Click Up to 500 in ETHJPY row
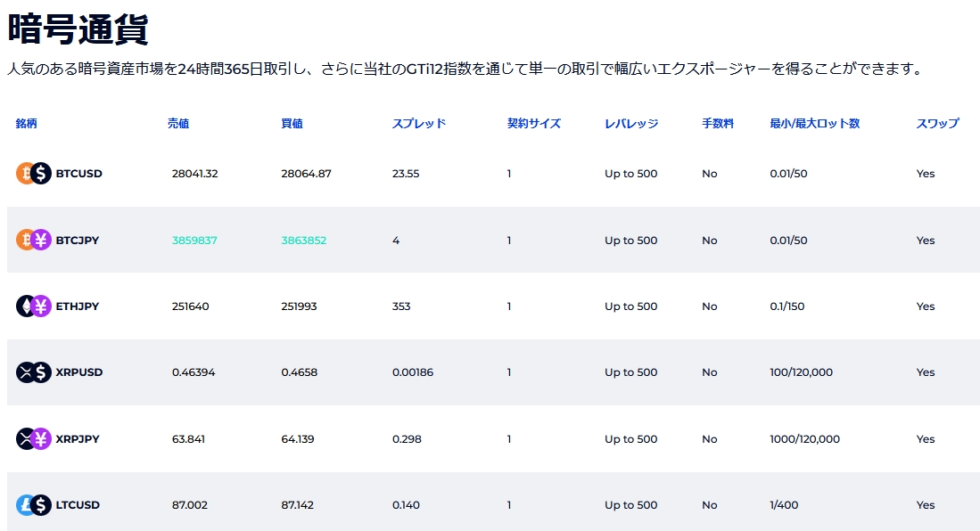Screen dimensions: 980x531 click(x=631, y=306)
